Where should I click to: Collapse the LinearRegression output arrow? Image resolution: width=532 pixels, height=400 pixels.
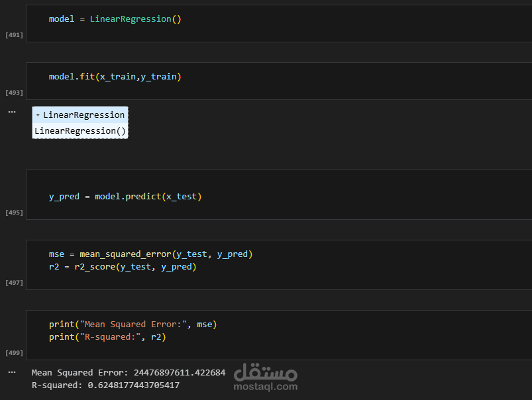(x=38, y=115)
